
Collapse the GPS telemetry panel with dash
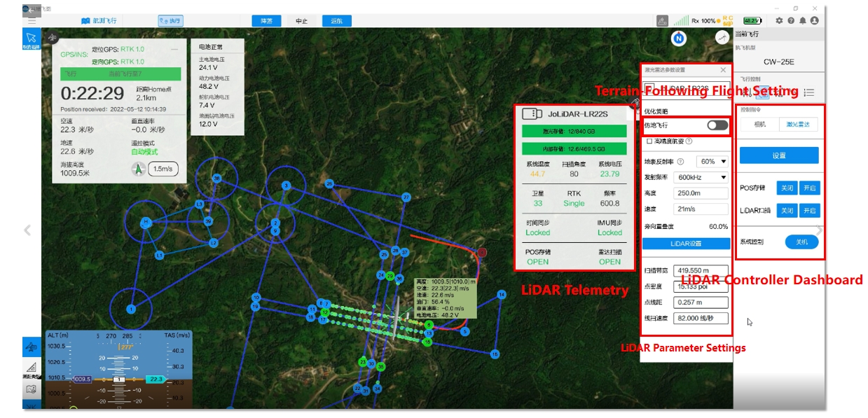(x=174, y=49)
